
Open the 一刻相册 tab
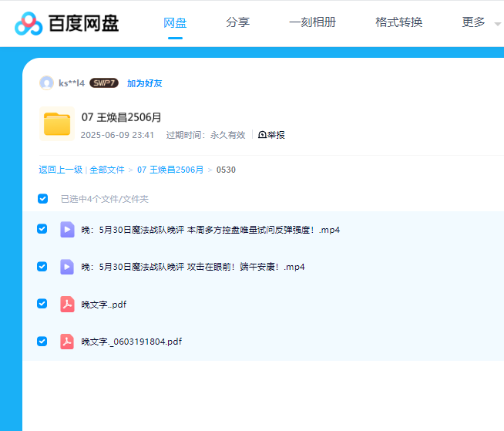(312, 22)
